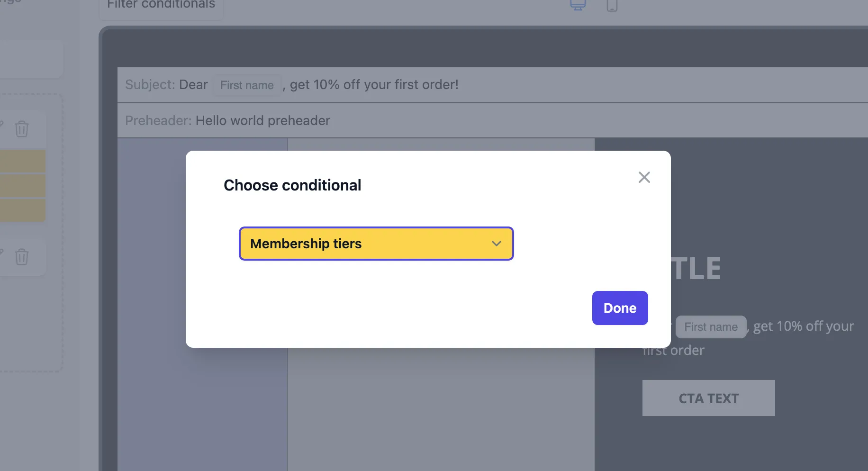Click the upper trash icon to delete block
Viewport: 868px width, 471px height.
point(22,128)
